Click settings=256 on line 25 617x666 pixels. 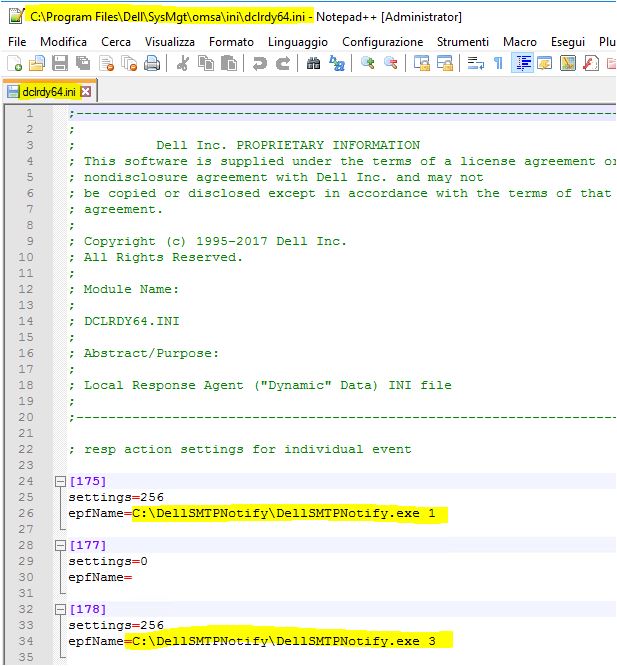116,497
